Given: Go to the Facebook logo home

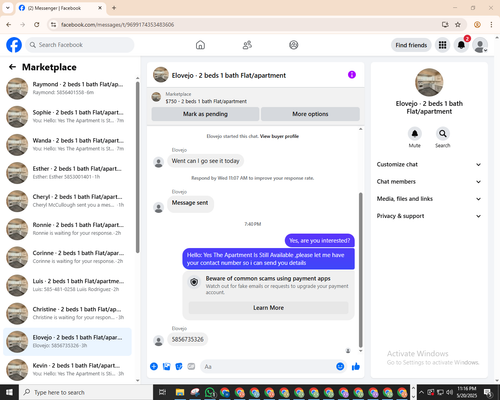Looking at the screenshot, I should click(14, 45).
